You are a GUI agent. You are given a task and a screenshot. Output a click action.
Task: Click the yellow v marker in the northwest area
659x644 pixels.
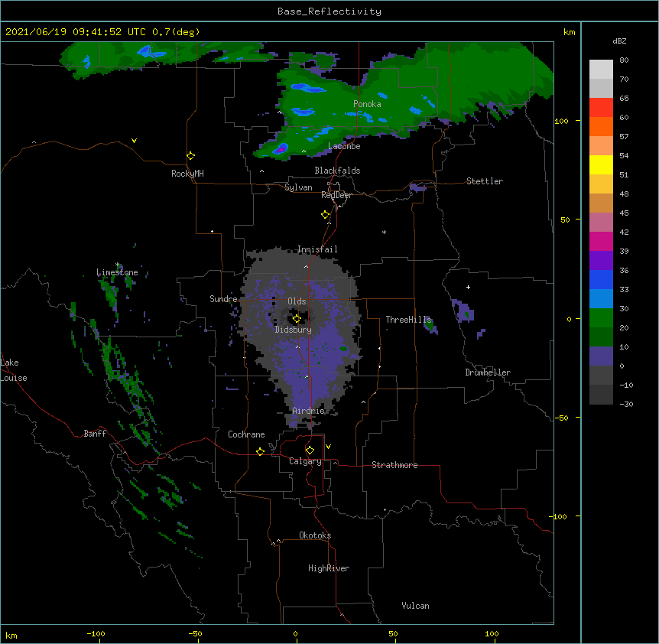click(134, 141)
